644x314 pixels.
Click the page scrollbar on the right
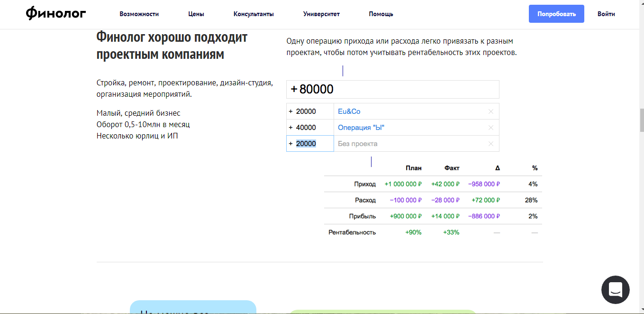point(641,121)
